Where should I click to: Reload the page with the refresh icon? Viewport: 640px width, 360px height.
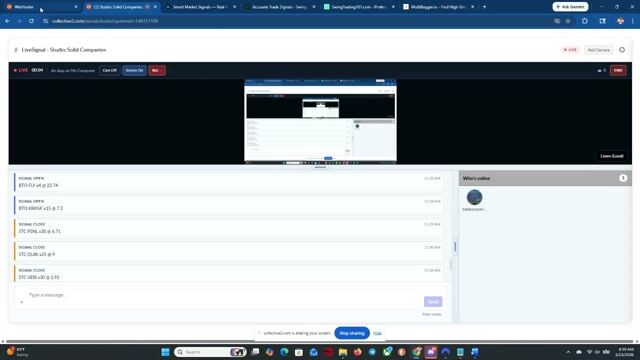(31, 21)
